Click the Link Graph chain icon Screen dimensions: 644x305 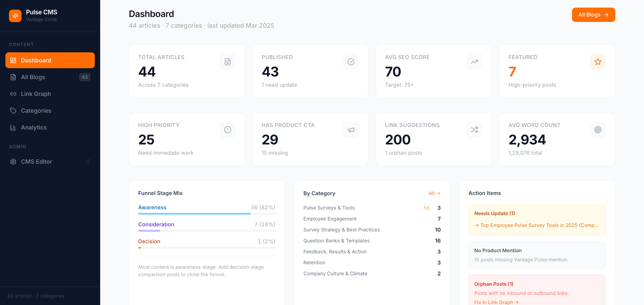point(13,94)
